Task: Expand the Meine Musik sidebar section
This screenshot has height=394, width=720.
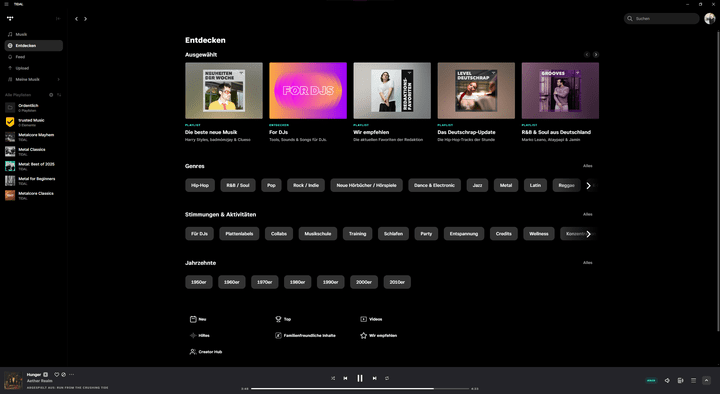Action: click(x=58, y=79)
